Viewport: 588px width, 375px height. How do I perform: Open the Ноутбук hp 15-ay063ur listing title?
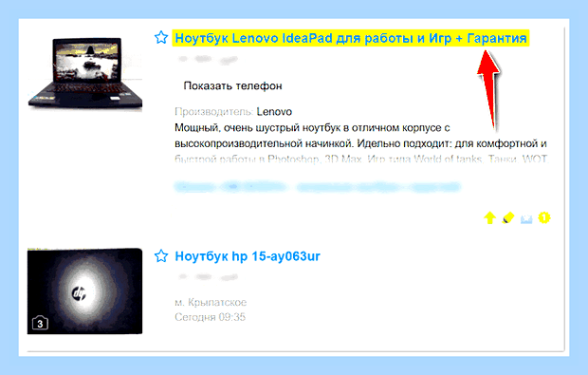click(x=248, y=256)
